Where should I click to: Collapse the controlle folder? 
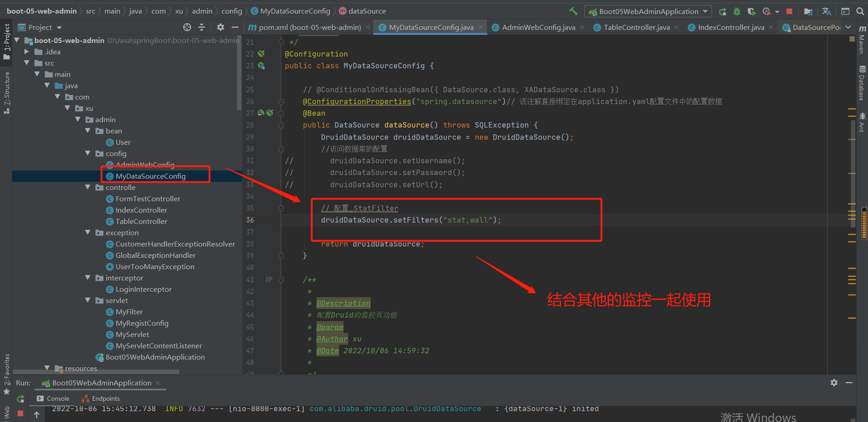(x=88, y=187)
